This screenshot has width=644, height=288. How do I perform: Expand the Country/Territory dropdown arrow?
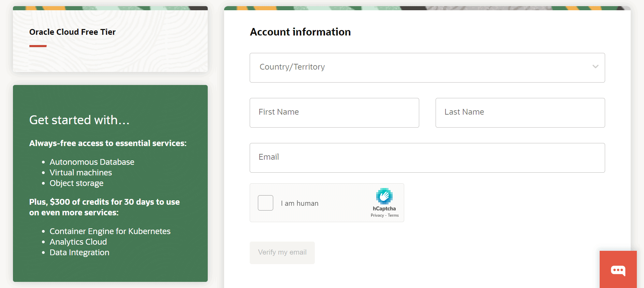(595, 67)
